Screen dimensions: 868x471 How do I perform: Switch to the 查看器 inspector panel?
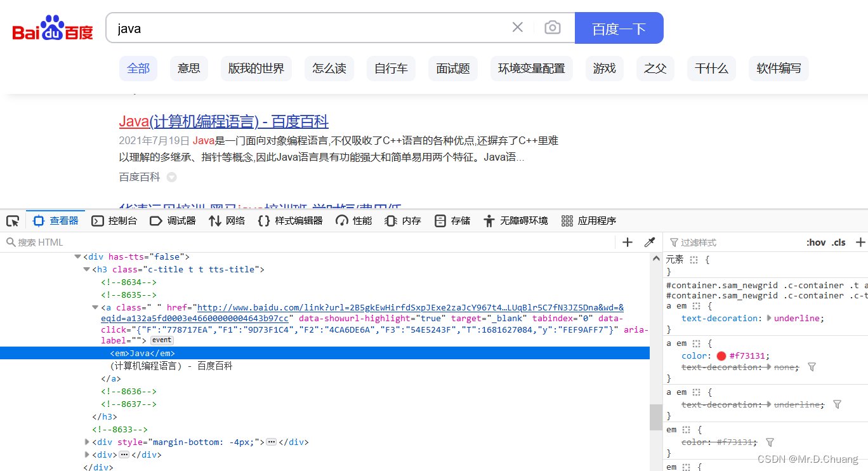56,221
